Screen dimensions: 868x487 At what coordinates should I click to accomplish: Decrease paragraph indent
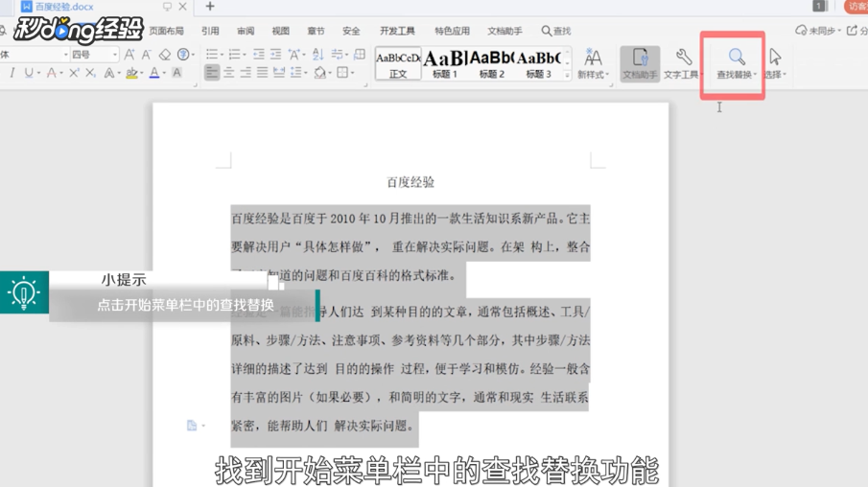coord(259,55)
